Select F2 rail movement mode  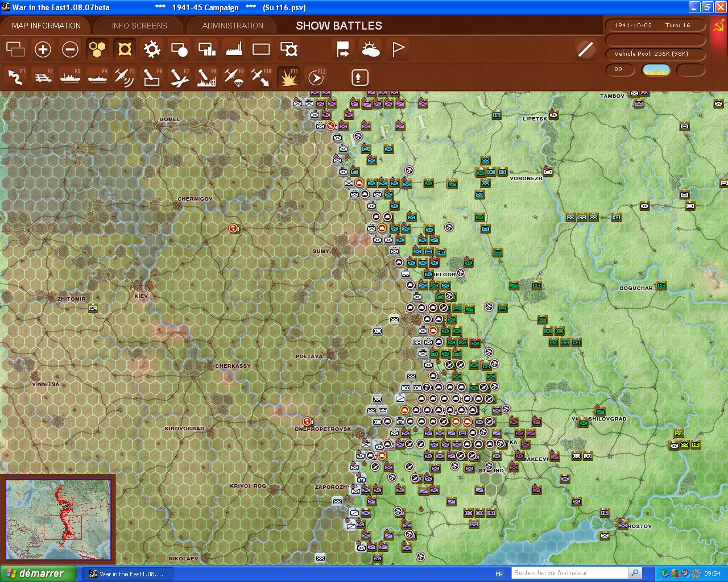click(x=43, y=77)
